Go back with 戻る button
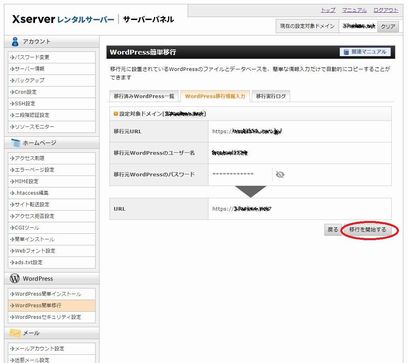 click(333, 230)
